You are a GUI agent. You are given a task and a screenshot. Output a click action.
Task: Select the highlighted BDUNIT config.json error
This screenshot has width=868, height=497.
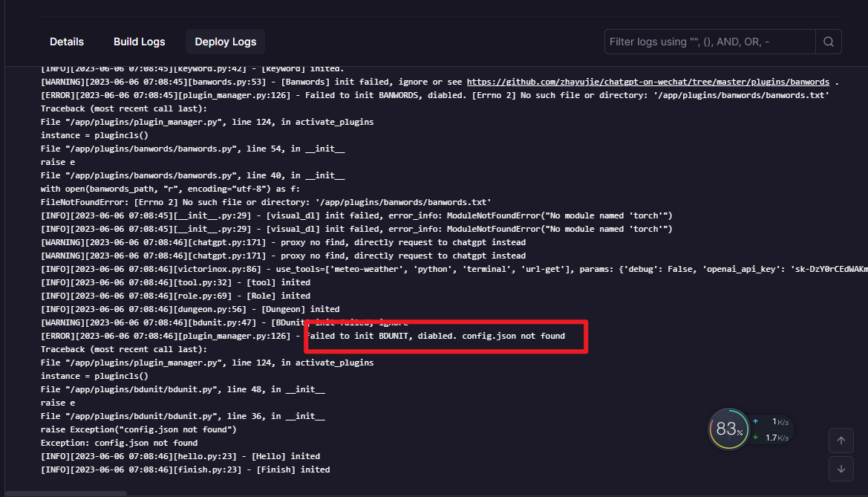(x=446, y=336)
